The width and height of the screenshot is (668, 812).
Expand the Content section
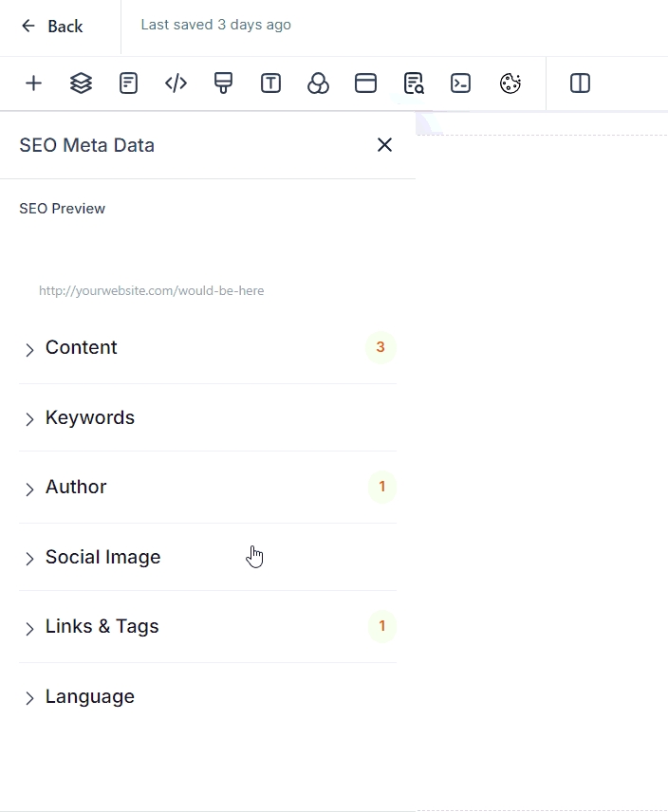coord(82,348)
